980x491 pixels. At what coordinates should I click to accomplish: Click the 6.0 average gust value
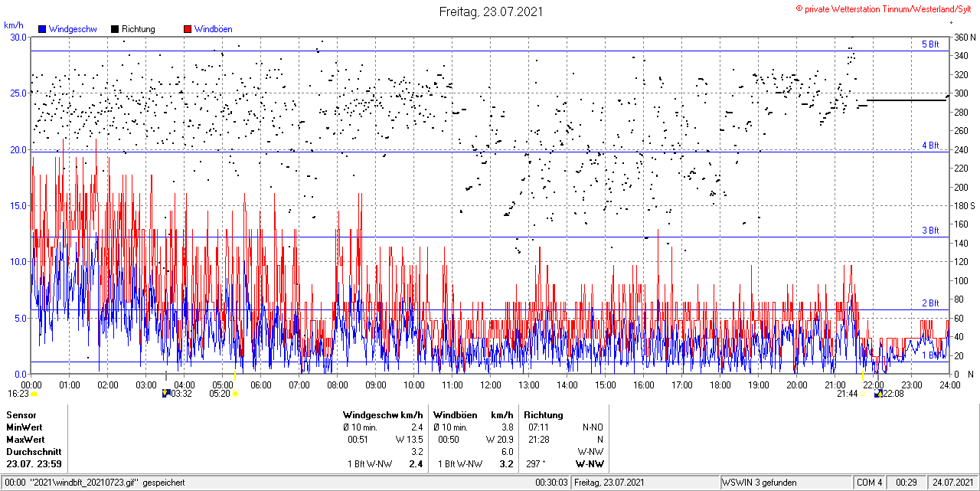[507, 451]
